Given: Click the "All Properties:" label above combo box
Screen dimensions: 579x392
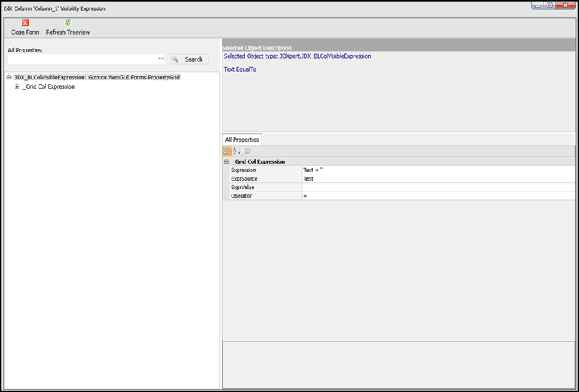Looking at the screenshot, I should 25,50.
